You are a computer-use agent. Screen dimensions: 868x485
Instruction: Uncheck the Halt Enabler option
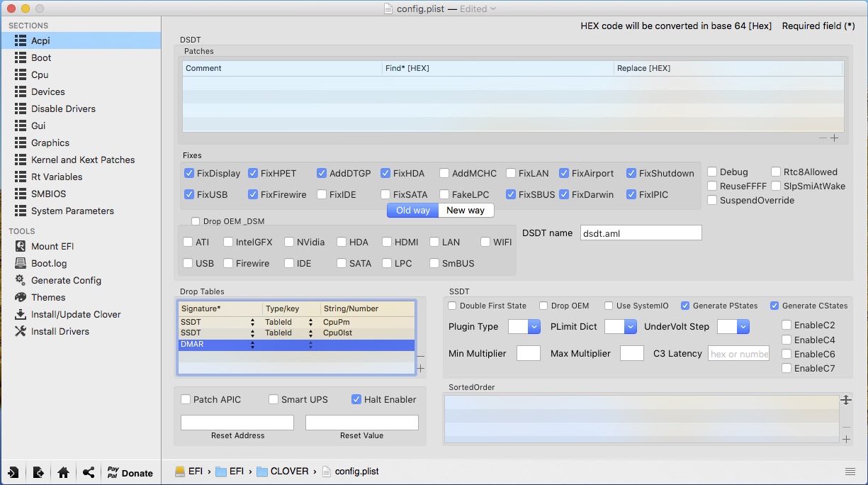coord(356,399)
